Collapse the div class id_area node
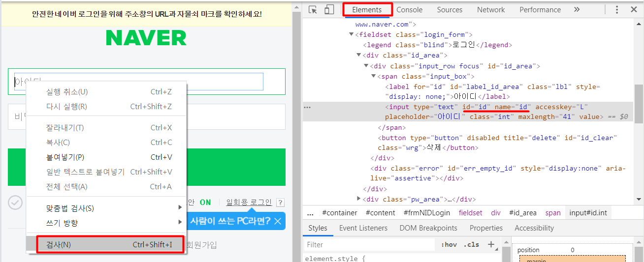 coord(358,55)
